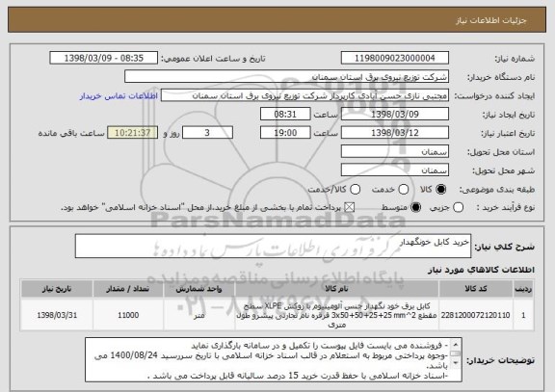
Task: Click the تعداد / مقدار column header
Action: (x=128, y=289)
